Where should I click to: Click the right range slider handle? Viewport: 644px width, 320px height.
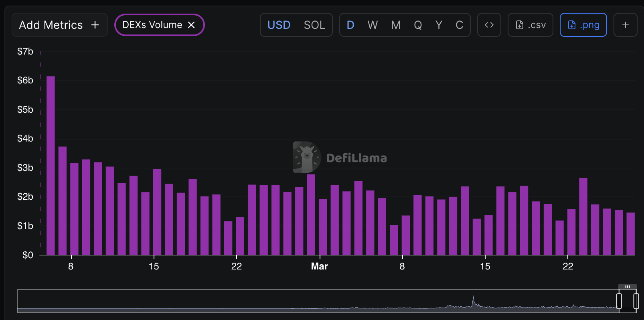[636, 301]
